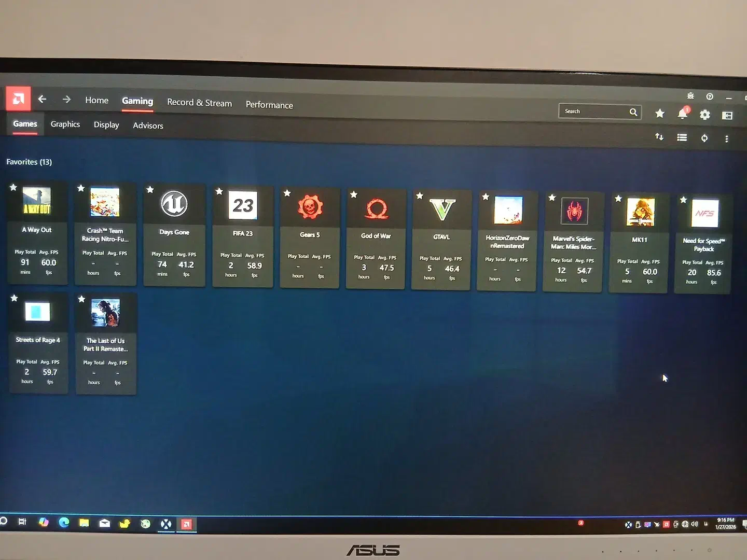Open Copilot from the taskbar
The height and width of the screenshot is (560, 747).
[44, 522]
